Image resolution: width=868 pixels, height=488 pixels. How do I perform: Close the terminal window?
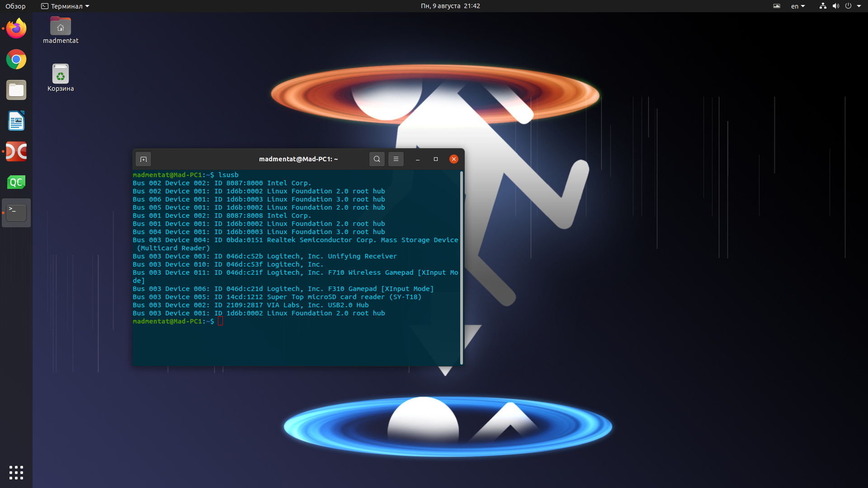(454, 159)
